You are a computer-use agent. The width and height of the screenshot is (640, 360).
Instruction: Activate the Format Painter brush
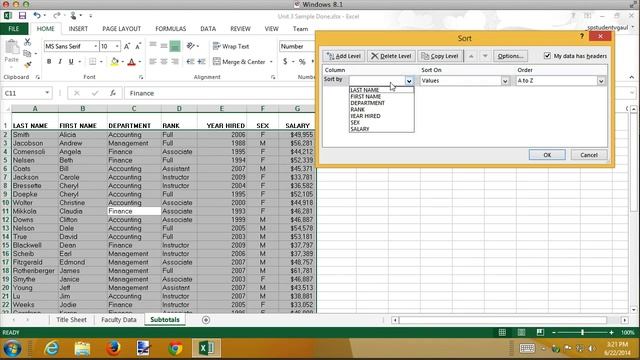coord(27,64)
